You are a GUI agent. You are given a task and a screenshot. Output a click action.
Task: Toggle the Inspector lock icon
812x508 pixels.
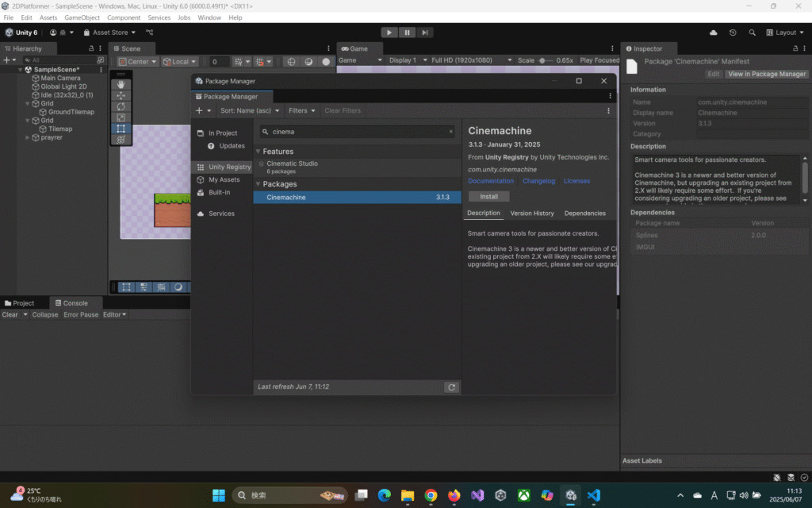point(795,48)
